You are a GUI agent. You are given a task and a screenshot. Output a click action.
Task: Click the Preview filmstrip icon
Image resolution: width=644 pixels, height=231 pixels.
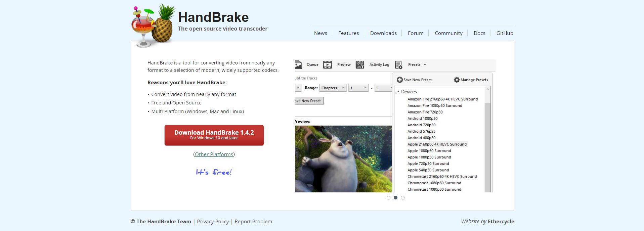[x=328, y=65]
